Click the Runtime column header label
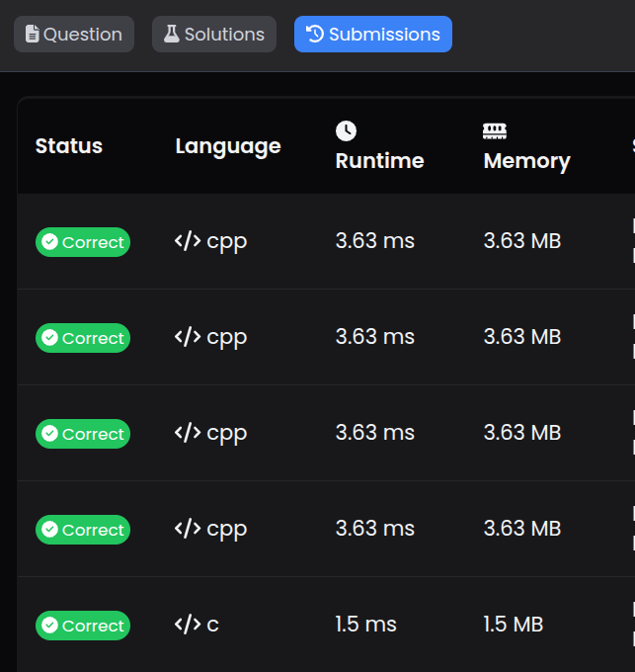 (379, 161)
